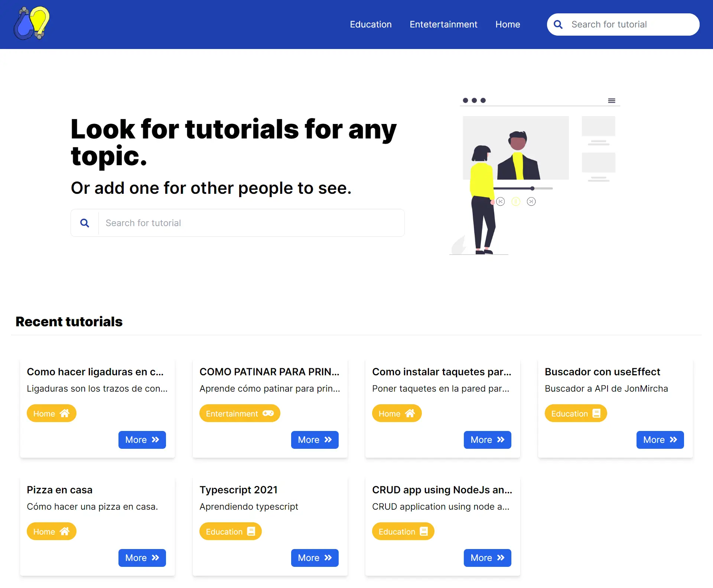Open the Education section from the navbar
Viewport: 713px width, 588px height.
(371, 24)
